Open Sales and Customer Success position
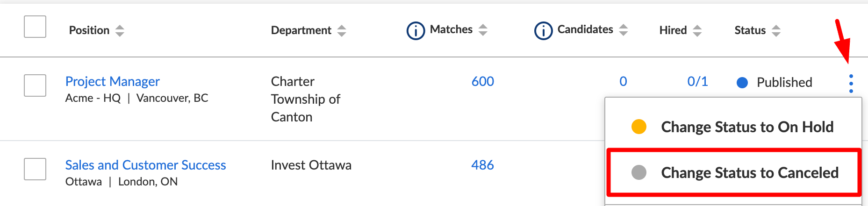868x206 pixels. point(145,165)
